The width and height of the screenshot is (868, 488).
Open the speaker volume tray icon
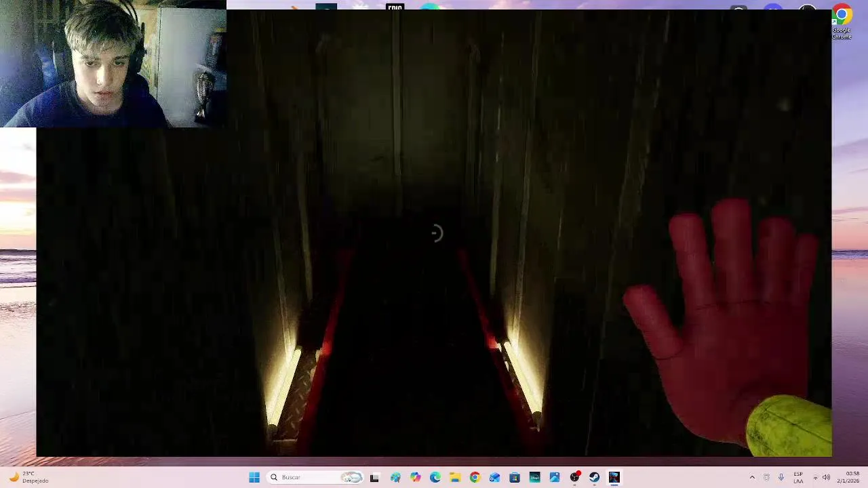tap(826, 477)
